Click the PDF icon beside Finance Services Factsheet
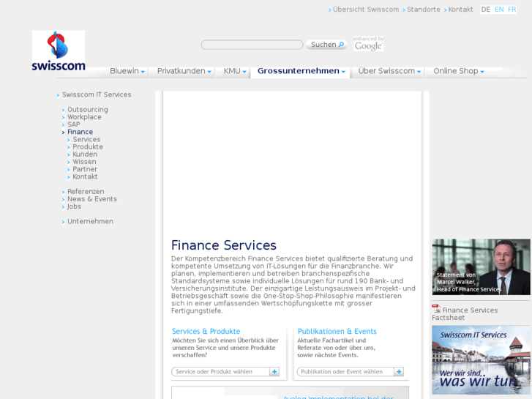Screen dimensions: 532x399 coord(436,309)
